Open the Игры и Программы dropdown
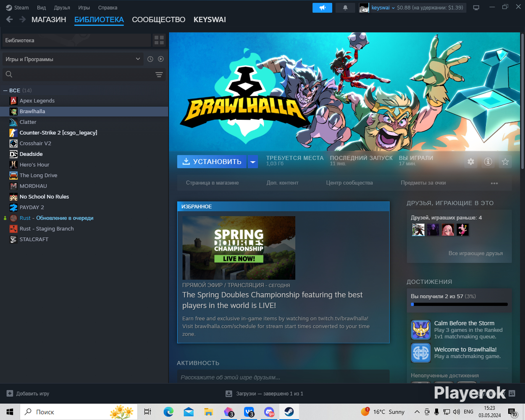525x420 pixels. tap(73, 59)
